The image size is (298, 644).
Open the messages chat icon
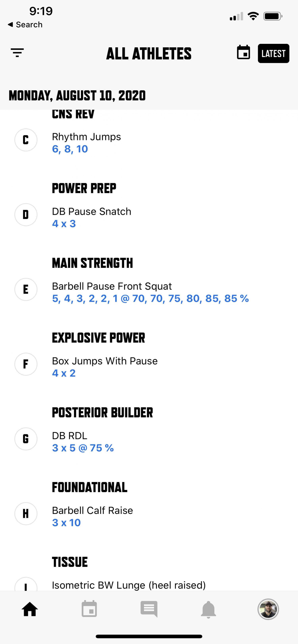[x=149, y=609]
